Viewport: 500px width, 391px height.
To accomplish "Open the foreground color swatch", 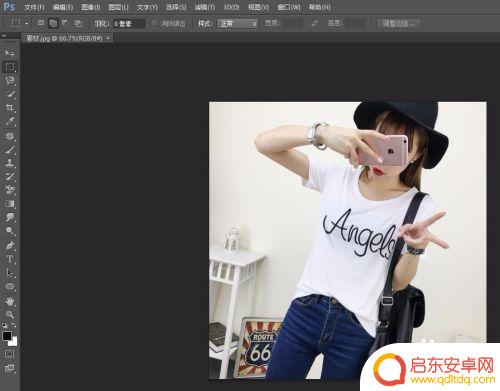I will click(x=7, y=336).
